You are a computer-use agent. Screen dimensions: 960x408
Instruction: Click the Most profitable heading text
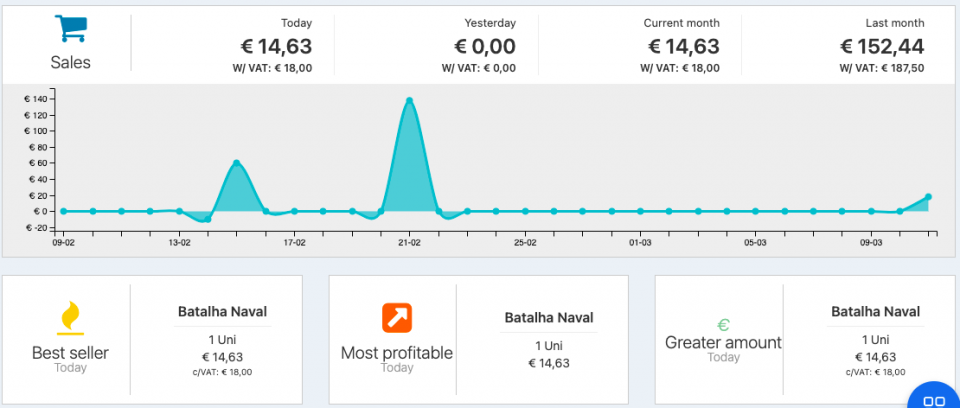(397, 352)
